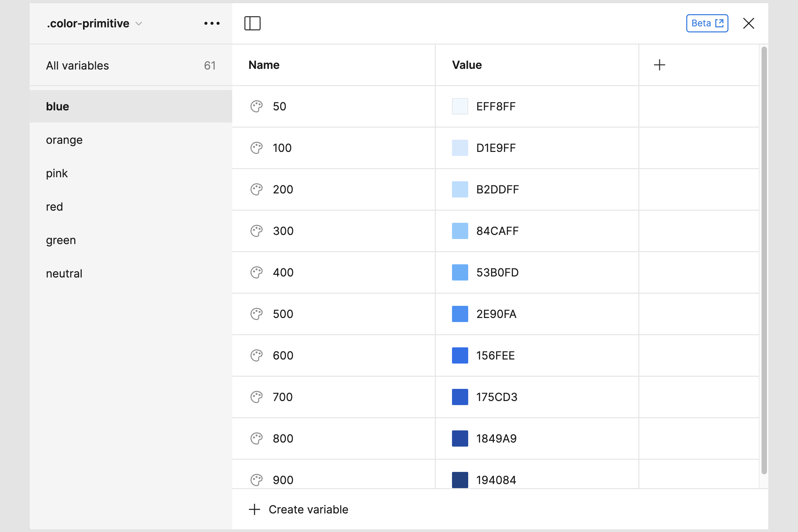Click the palette icon for variable 500
Screen dimensions: 798x532
tap(257, 314)
